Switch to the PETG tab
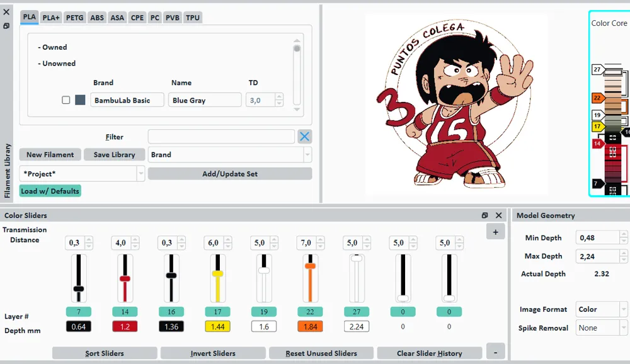 pos(75,18)
